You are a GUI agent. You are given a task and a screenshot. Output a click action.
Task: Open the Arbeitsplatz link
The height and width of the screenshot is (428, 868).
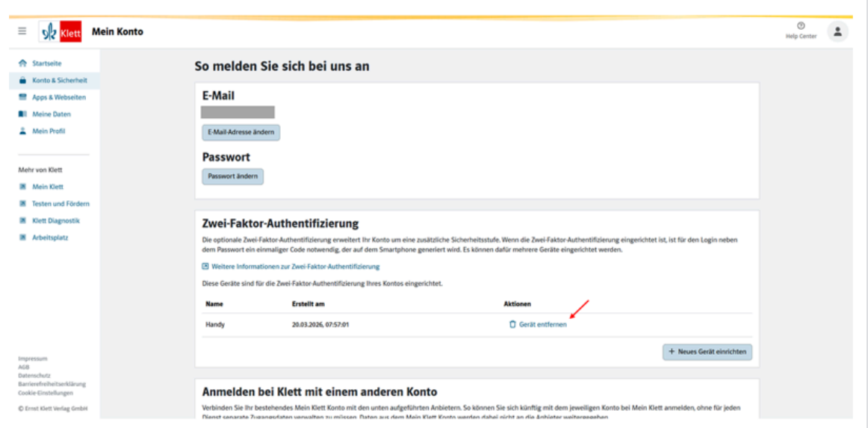[x=50, y=238]
